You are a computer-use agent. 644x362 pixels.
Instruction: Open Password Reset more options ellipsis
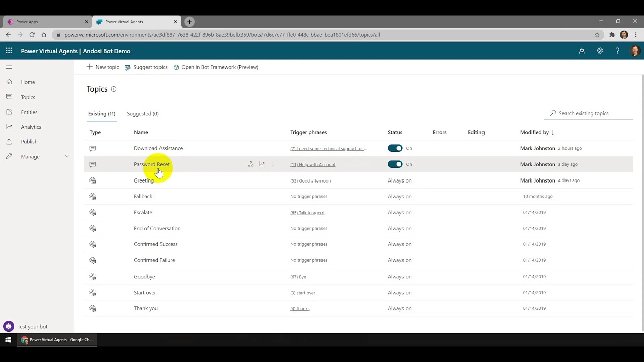tap(273, 164)
